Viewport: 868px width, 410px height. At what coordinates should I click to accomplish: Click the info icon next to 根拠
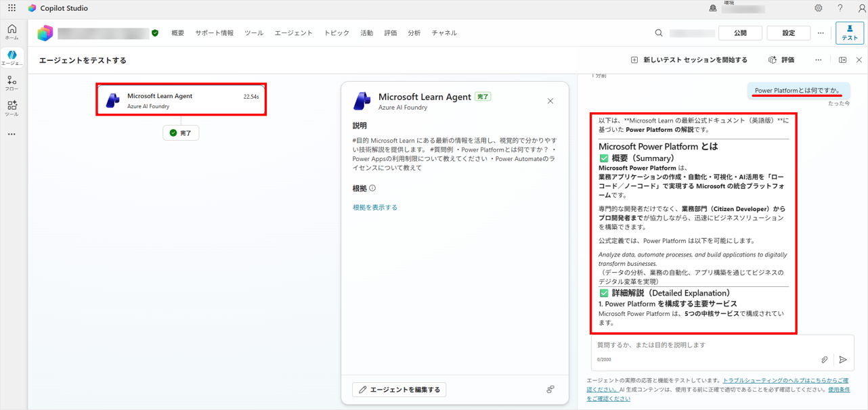point(372,188)
